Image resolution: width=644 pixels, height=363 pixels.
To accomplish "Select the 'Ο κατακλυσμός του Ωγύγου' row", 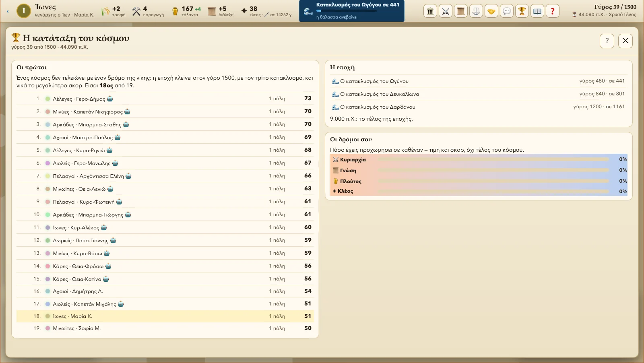I will pyautogui.click(x=479, y=81).
